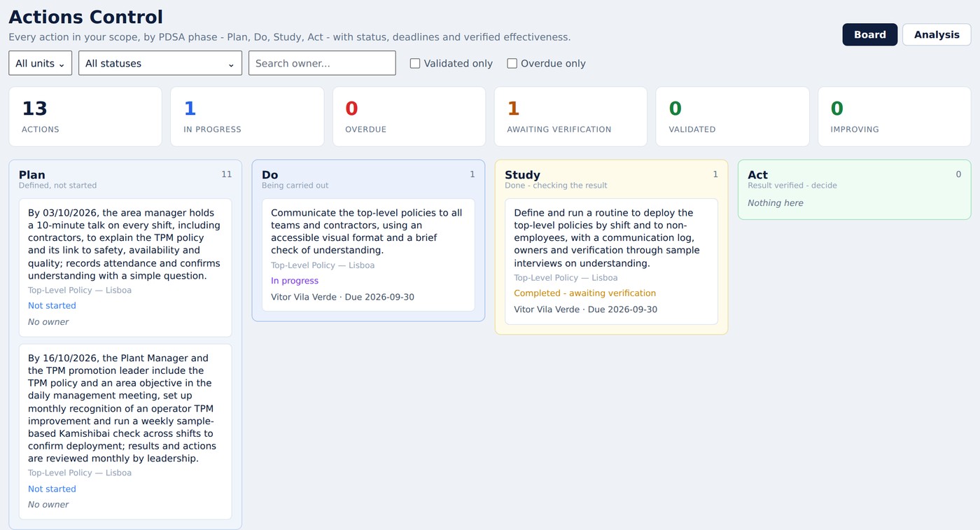The height and width of the screenshot is (530, 980).
Task: Click 'Completed - awaiting verification' status text
Action: pyautogui.click(x=584, y=293)
